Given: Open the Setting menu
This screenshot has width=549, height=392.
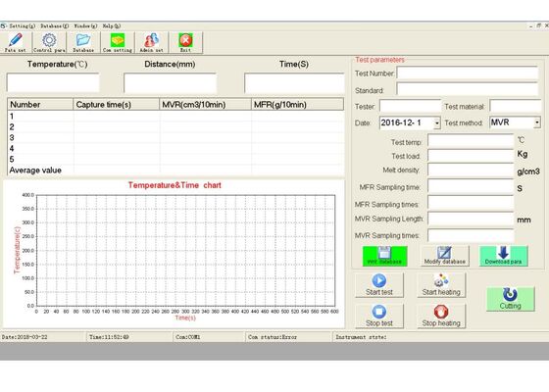Looking at the screenshot, I should [23, 25].
